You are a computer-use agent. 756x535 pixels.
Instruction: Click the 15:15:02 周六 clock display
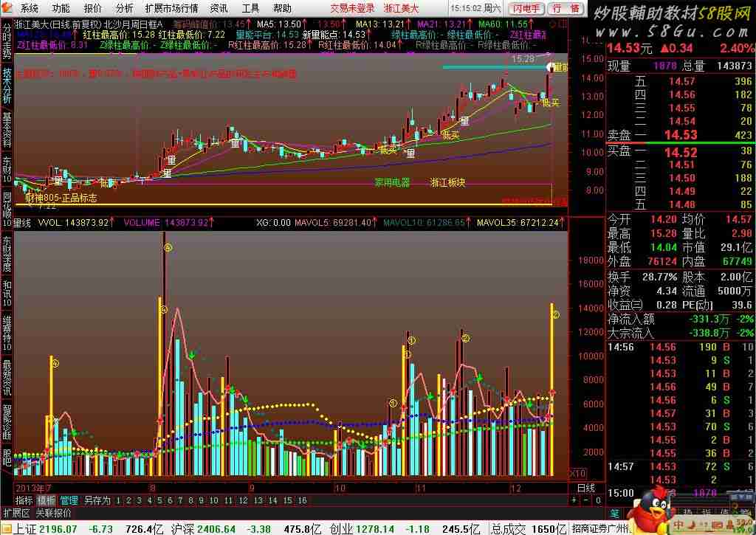476,8
